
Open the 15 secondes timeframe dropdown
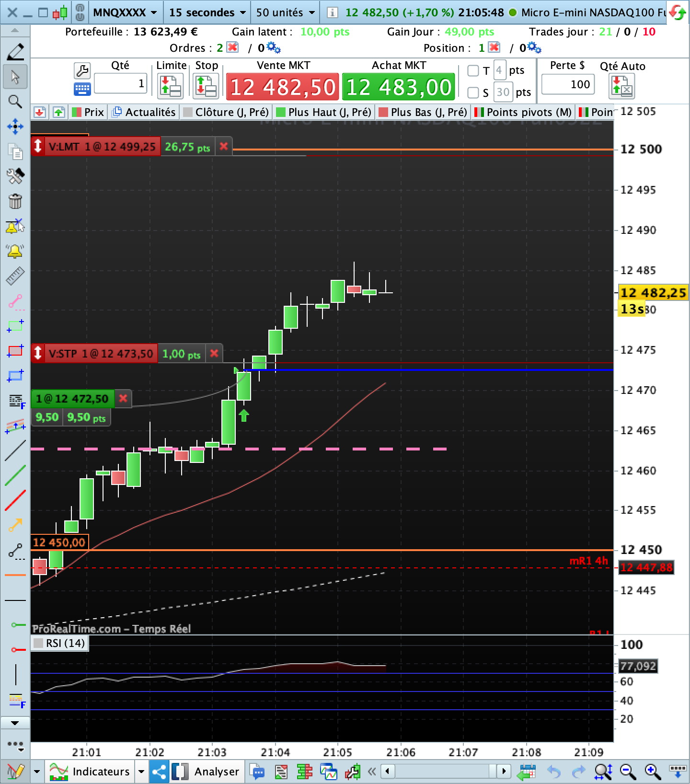(207, 12)
